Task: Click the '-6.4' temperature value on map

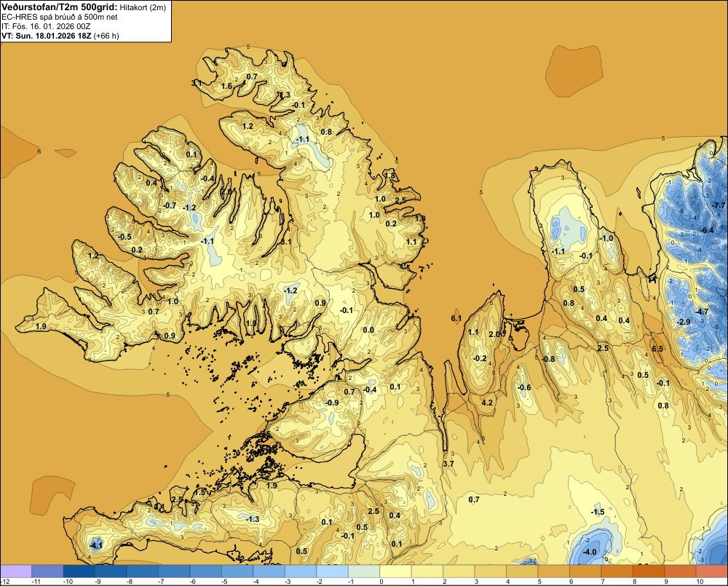Action: point(706,230)
